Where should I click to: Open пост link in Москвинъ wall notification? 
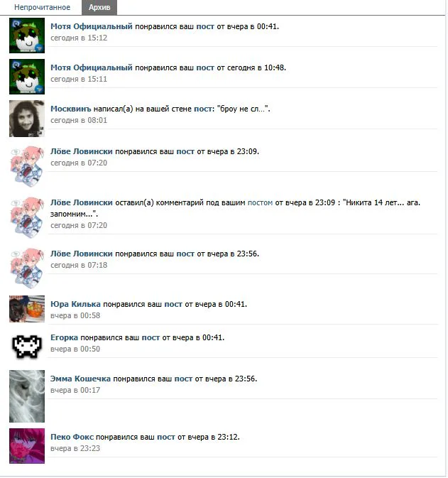point(202,109)
